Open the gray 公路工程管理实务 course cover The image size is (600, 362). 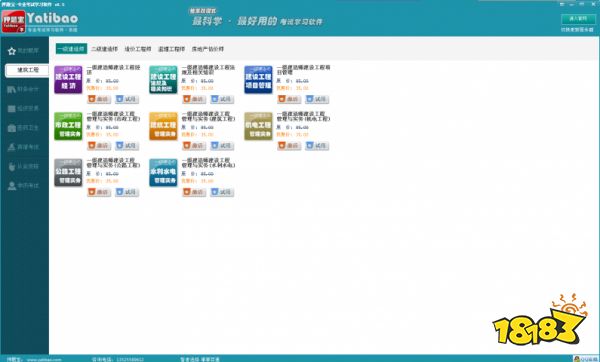(x=68, y=173)
